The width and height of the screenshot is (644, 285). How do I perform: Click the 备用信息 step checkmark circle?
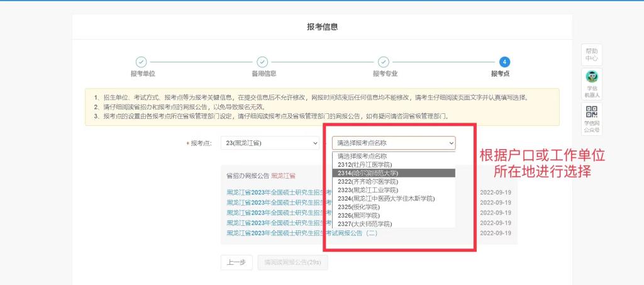pos(263,62)
